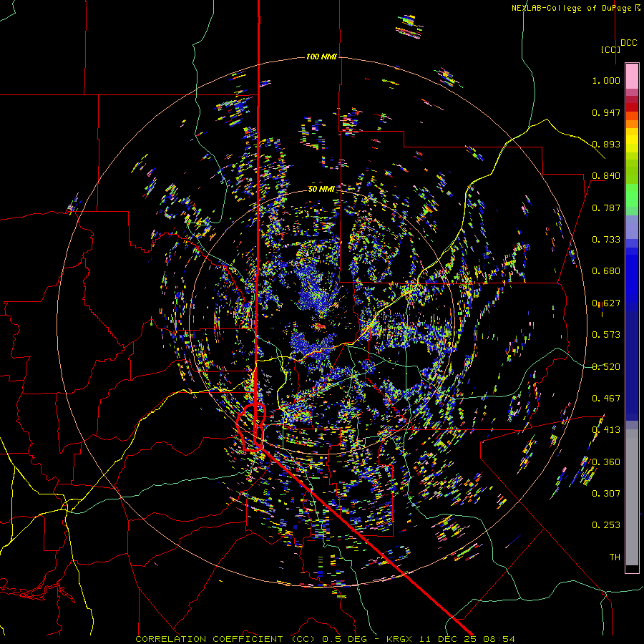Pick the 0.840 scale value
The image size is (644, 644).
click(606, 176)
